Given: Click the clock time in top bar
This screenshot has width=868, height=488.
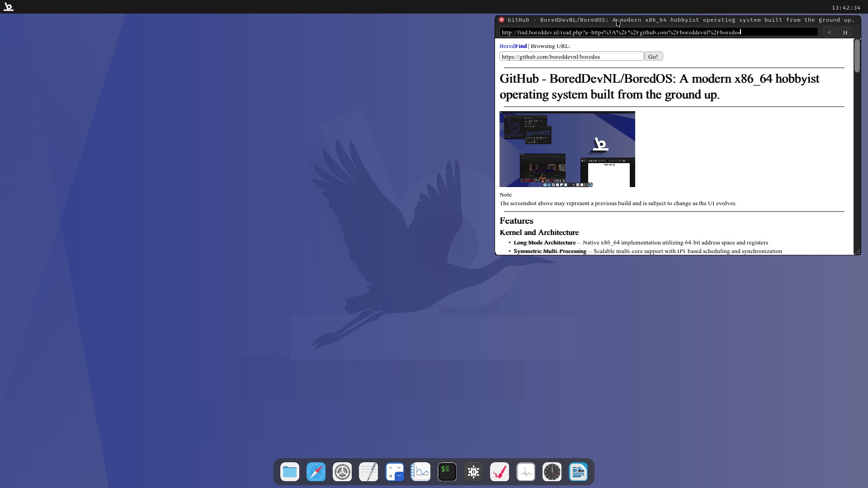Looking at the screenshot, I should (x=846, y=8).
